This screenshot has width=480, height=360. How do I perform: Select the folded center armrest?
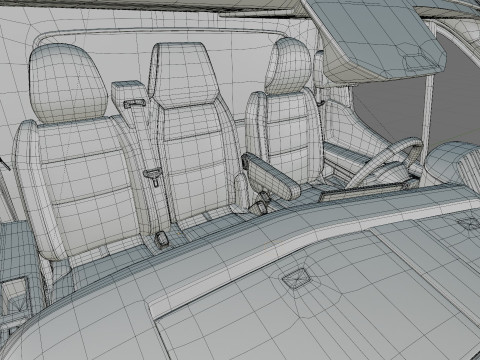pyautogui.click(x=271, y=176)
